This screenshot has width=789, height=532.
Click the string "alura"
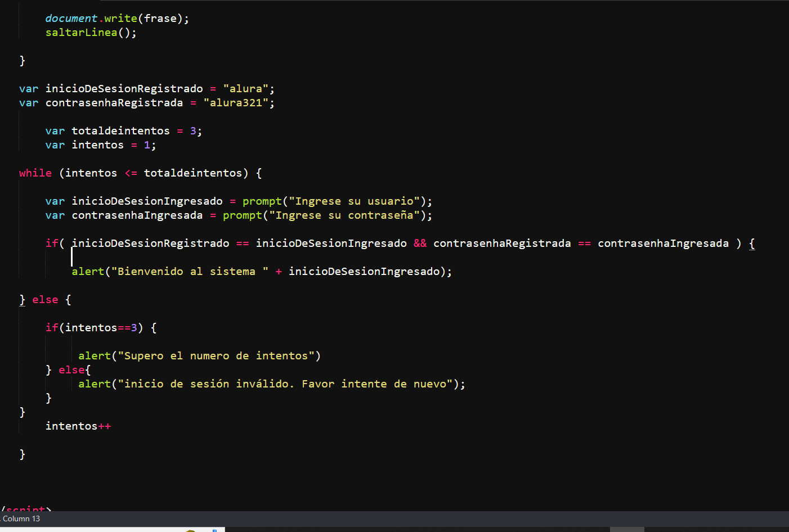tap(245, 89)
